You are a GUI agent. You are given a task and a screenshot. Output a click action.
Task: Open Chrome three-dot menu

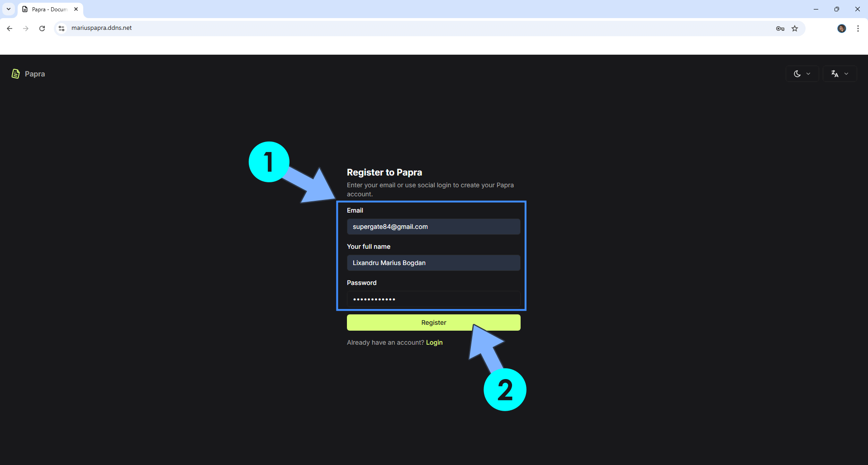(x=858, y=28)
